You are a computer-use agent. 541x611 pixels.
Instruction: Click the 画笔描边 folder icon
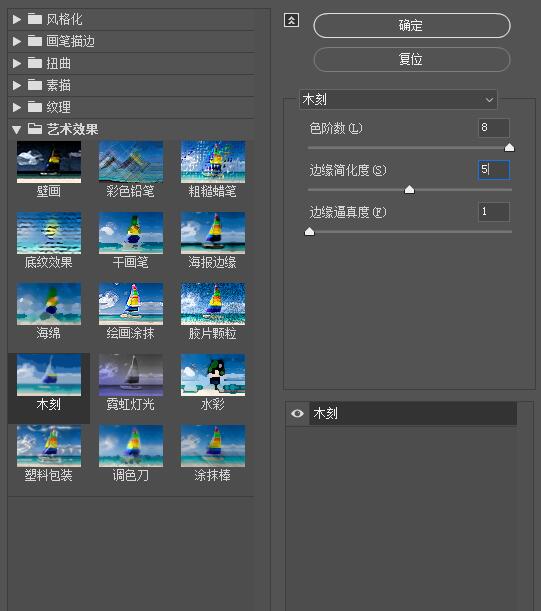(35, 41)
